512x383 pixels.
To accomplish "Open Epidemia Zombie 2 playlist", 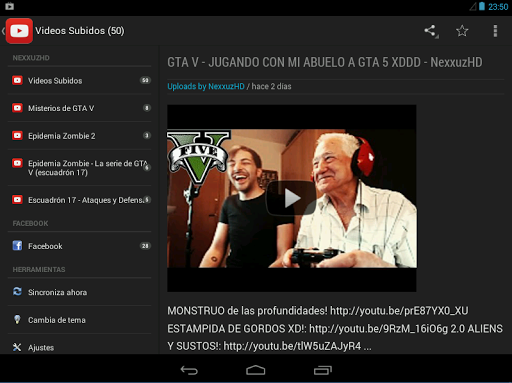I will point(79,136).
